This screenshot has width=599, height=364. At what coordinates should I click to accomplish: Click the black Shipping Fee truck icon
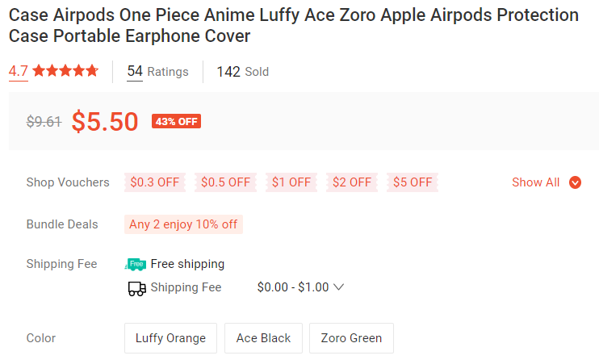tap(136, 288)
